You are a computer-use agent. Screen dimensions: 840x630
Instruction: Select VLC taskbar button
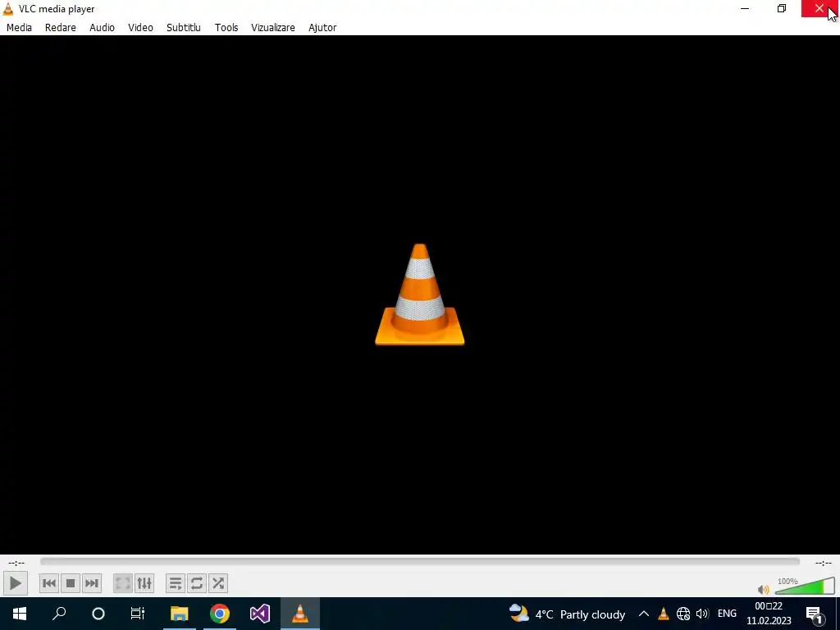click(300, 614)
